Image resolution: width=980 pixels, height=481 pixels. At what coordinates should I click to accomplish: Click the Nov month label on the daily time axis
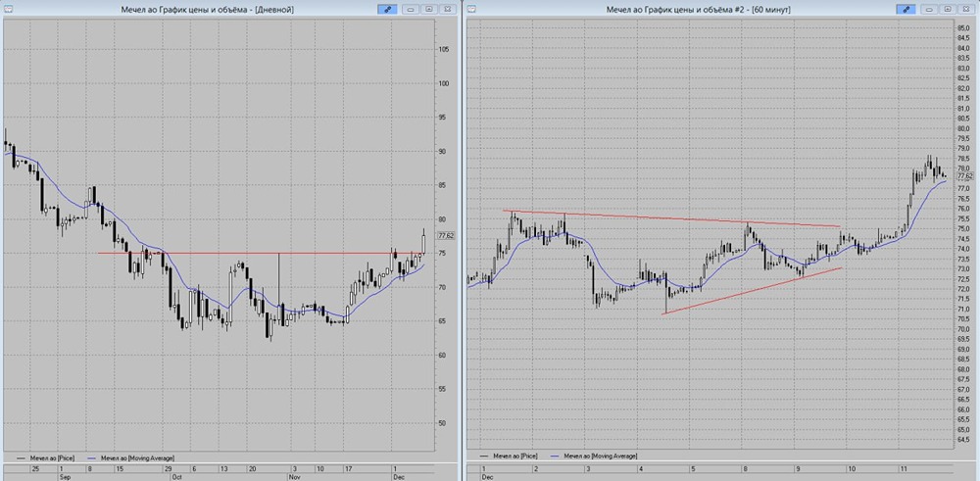[296, 476]
